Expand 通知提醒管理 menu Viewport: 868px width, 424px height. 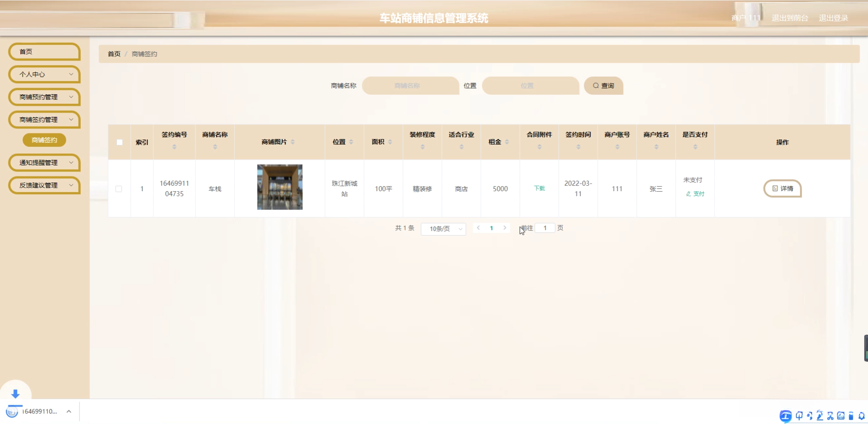pyautogui.click(x=44, y=163)
